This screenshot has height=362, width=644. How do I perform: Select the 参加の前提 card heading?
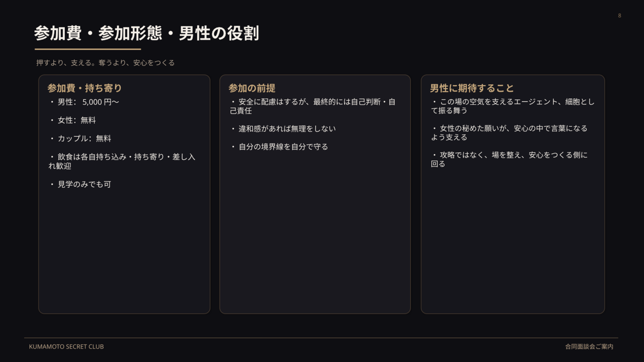252,88
